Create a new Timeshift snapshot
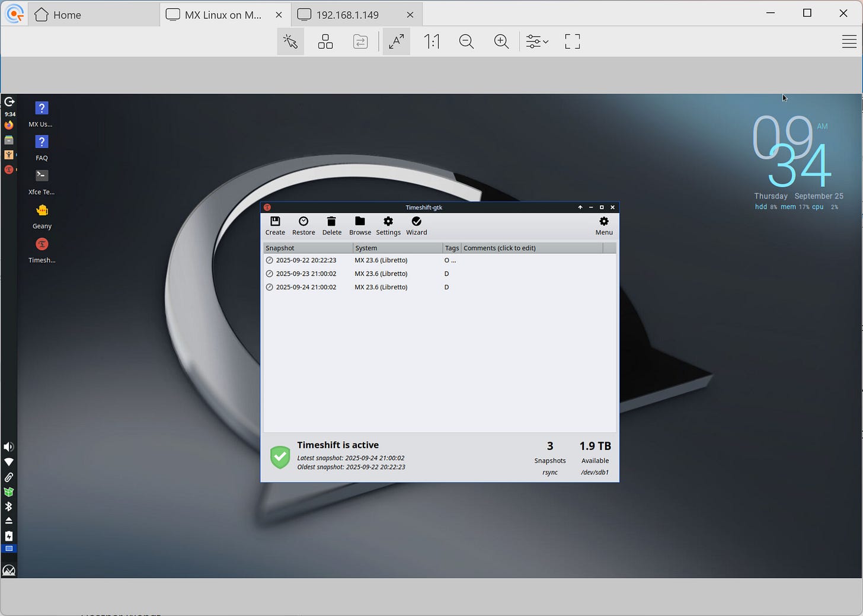The image size is (863, 616). [x=275, y=226]
